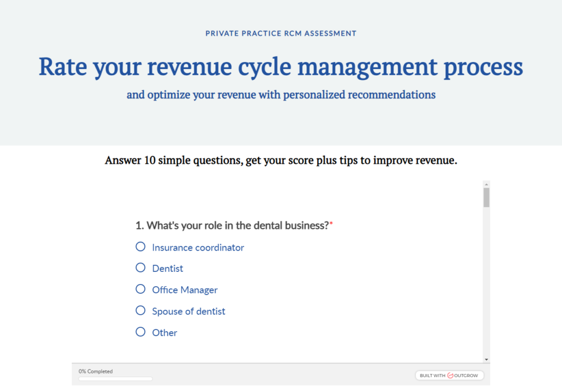The width and height of the screenshot is (562, 392).
Task: Choose Office Manager as your role
Action: click(x=140, y=289)
